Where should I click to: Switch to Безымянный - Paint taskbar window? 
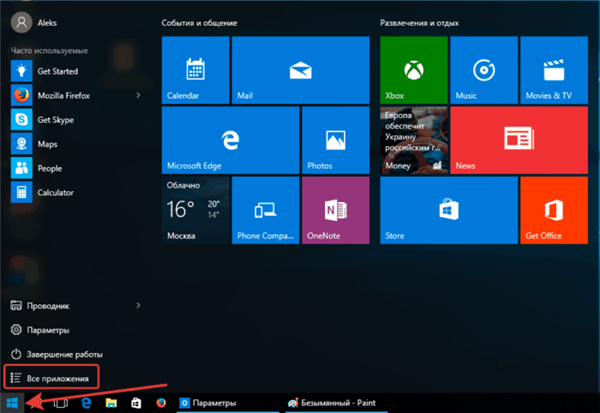336,403
